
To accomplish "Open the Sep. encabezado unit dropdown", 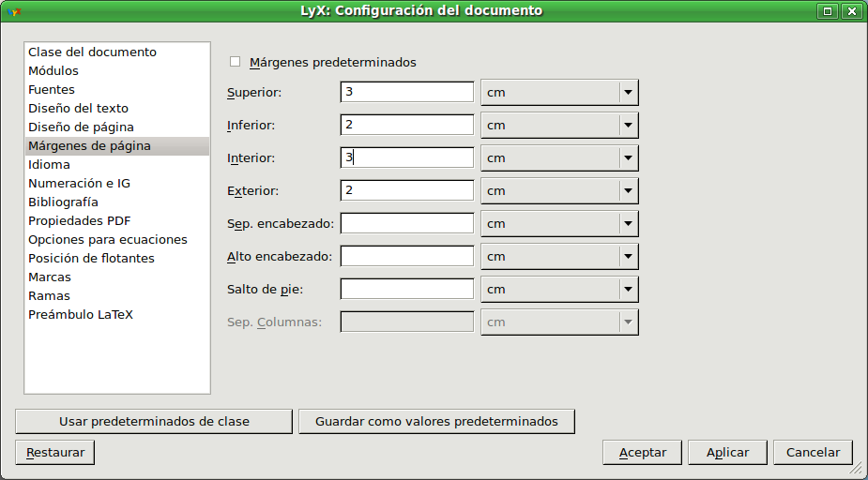I will pyautogui.click(x=559, y=224).
